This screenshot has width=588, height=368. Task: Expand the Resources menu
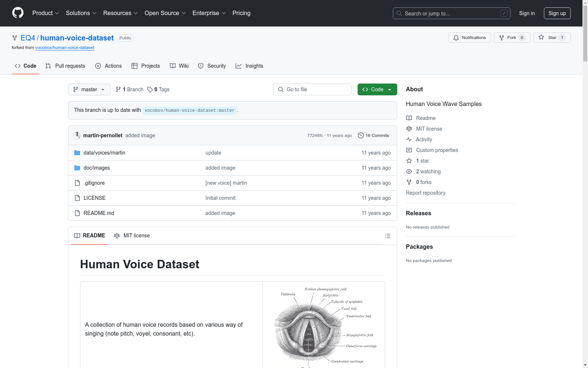point(121,13)
